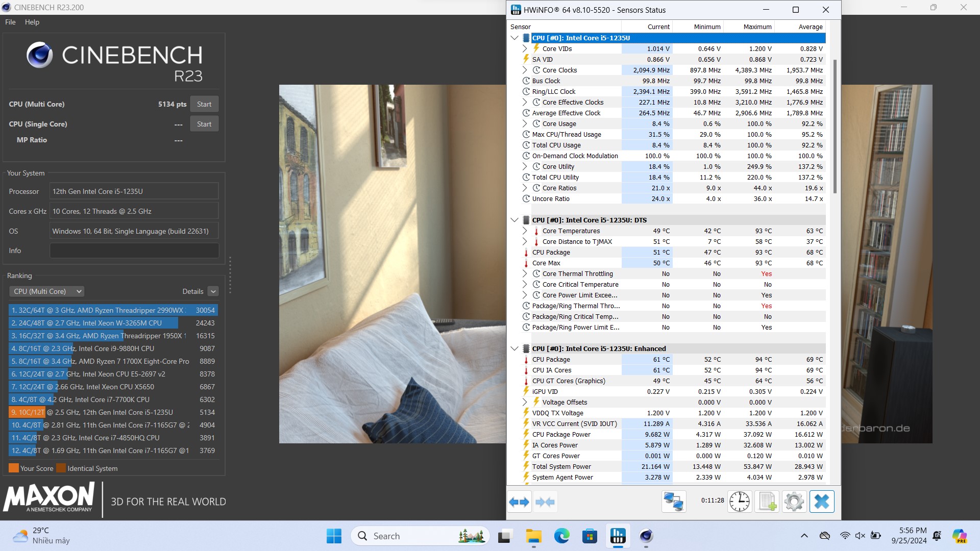Select Uncore Ratio sensor row

pyautogui.click(x=673, y=198)
